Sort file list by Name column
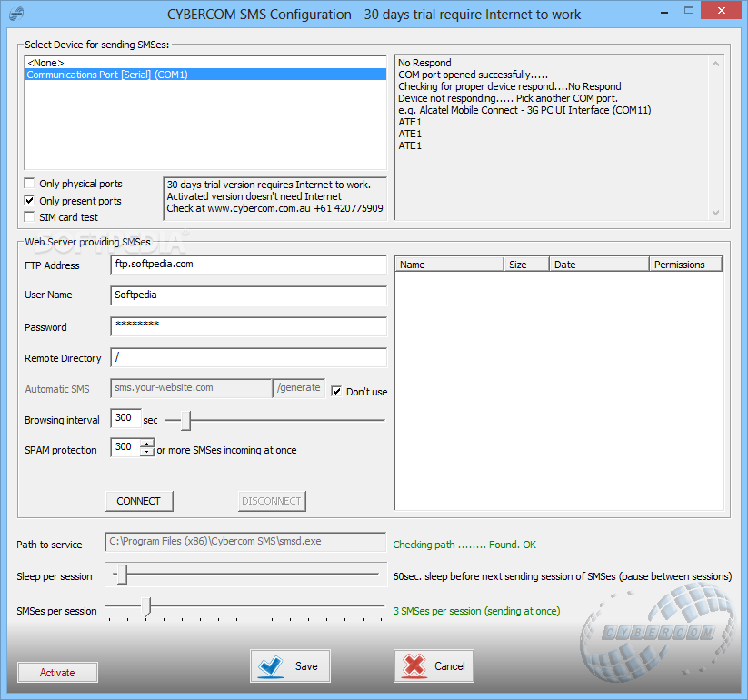Screen dimensions: 748x700 (449, 265)
